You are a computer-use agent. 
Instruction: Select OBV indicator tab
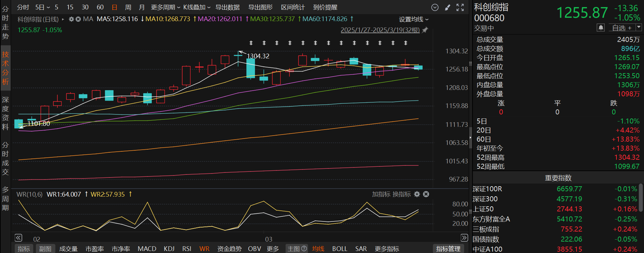(254, 249)
